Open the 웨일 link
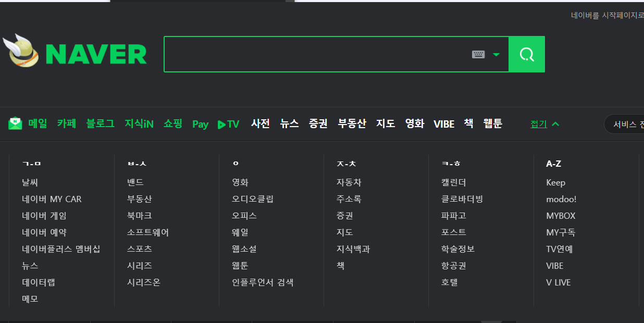 click(240, 232)
